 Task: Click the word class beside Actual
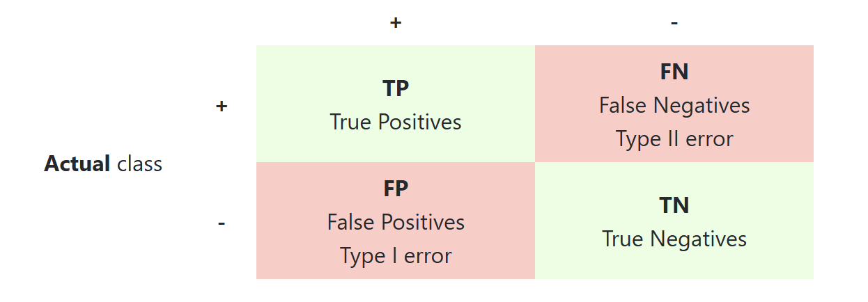[139, 164]
